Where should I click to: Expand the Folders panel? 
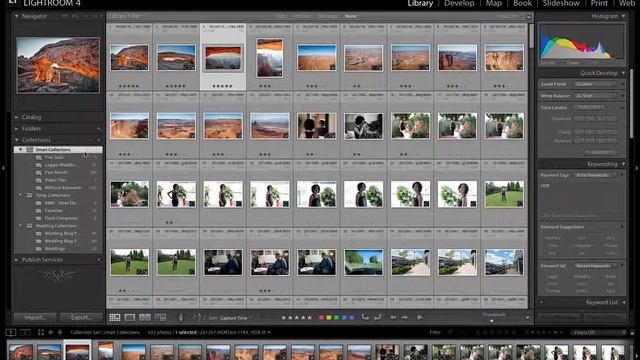[17, 129]
